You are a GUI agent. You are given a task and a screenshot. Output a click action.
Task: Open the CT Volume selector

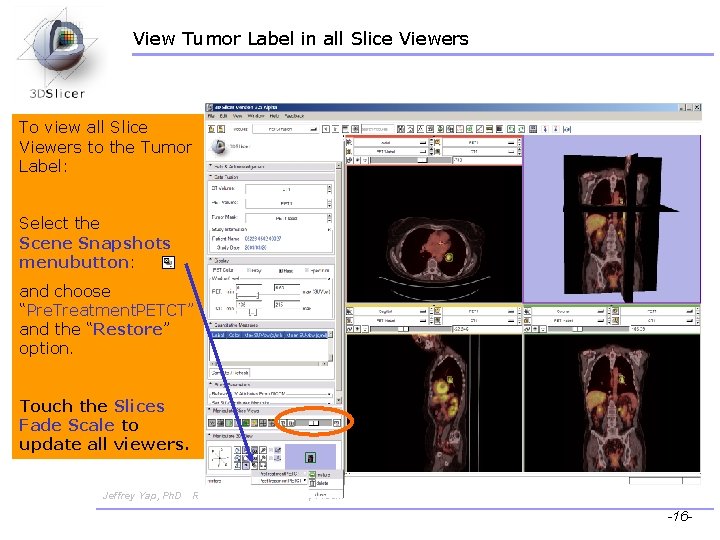click(x=288, y=189)
